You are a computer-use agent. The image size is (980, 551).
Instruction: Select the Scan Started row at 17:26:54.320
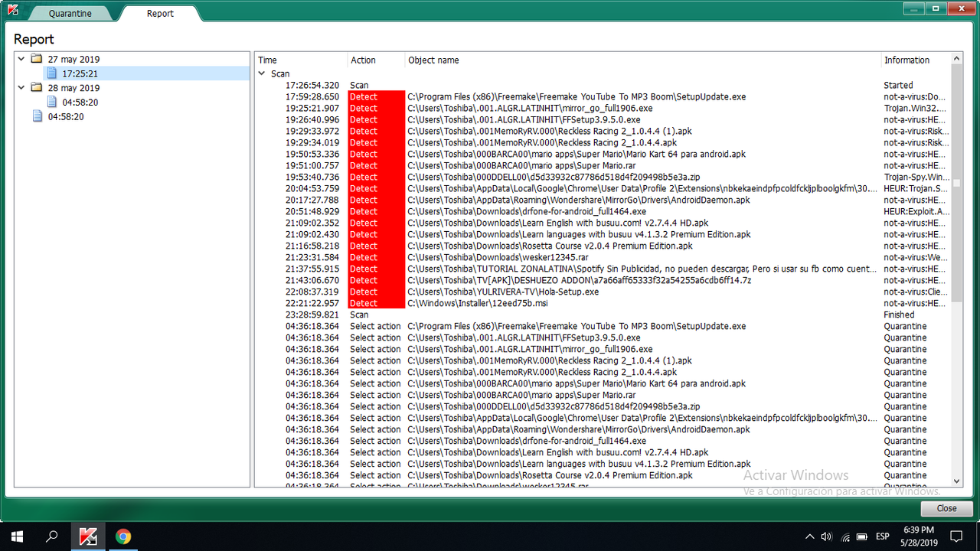tap(603, 85)
